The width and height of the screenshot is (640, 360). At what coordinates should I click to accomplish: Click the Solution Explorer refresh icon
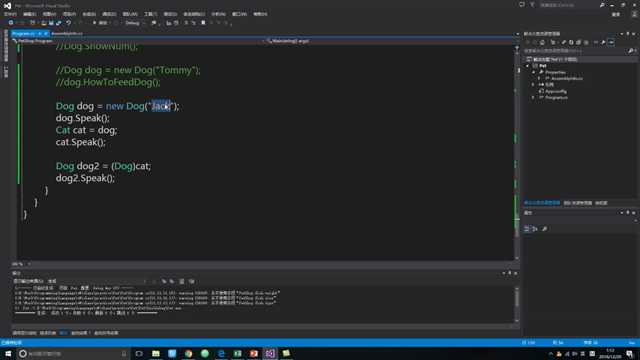(571, 42)
